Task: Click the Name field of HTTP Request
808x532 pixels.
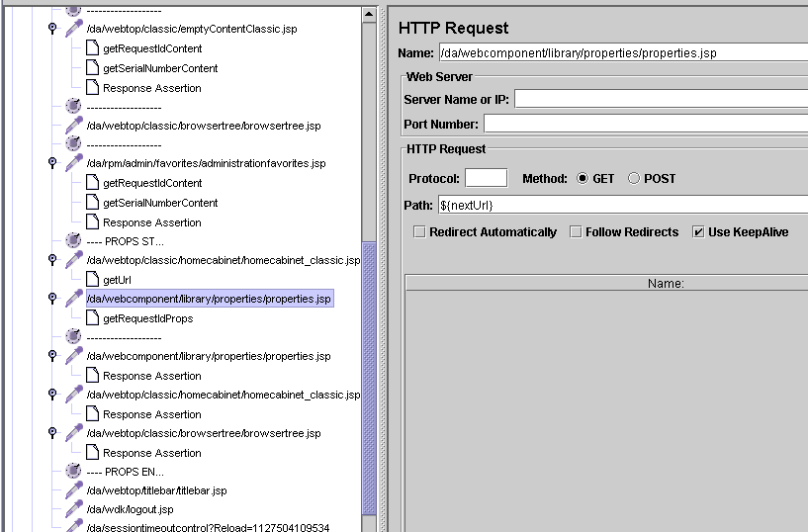Action: tap(623, 53)
